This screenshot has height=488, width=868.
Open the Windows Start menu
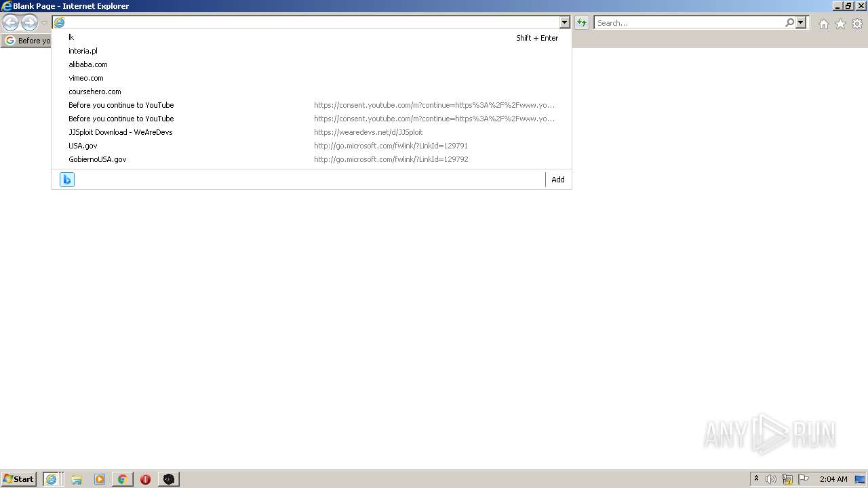19,479
